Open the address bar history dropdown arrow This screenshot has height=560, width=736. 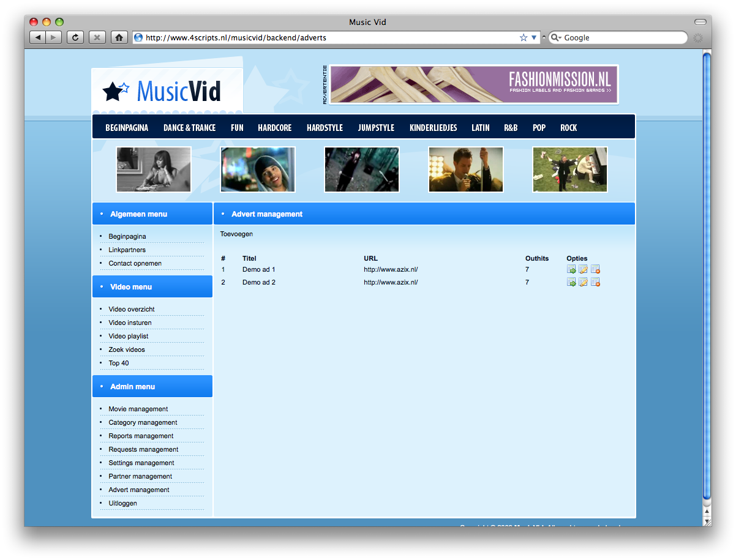534,37
